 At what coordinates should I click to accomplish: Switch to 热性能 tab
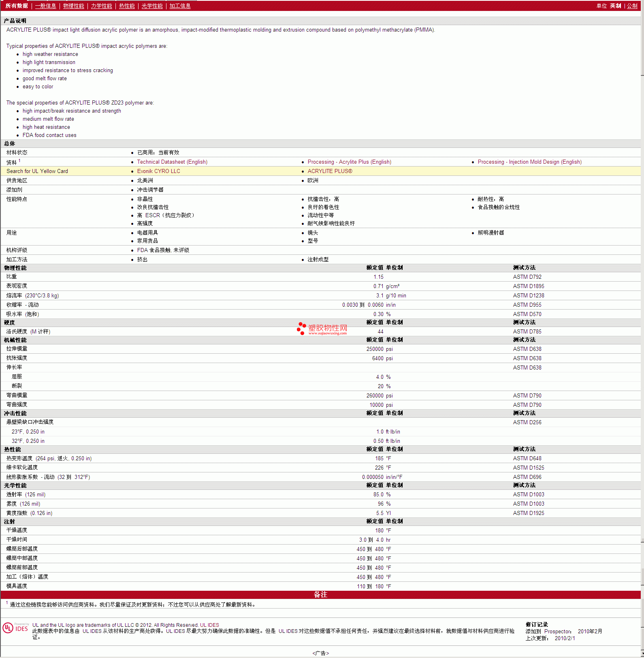point(127,6)
